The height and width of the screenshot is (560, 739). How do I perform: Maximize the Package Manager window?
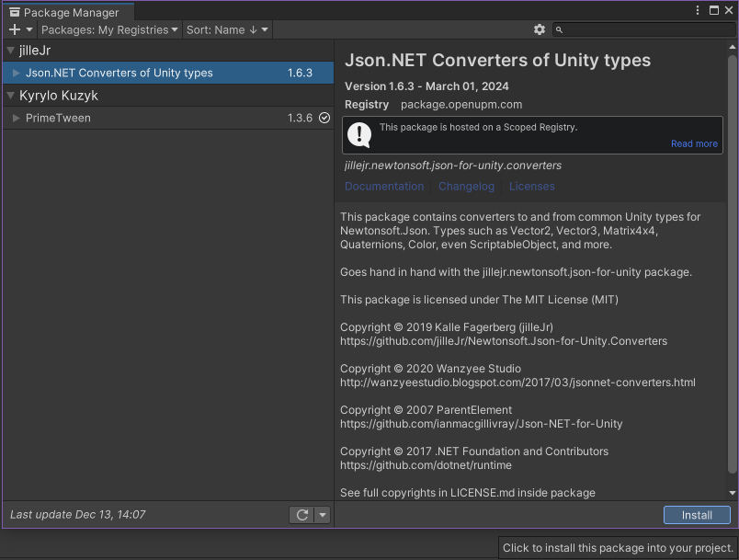(714, 11)
